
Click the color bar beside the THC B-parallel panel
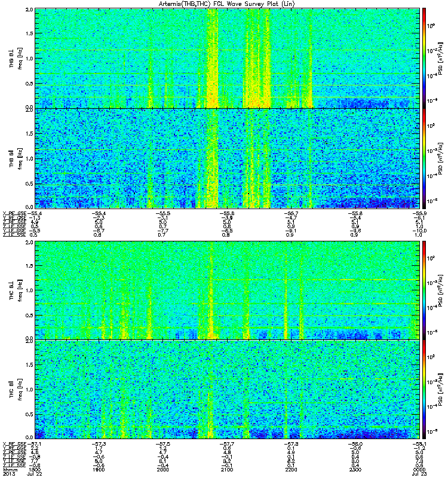click(424, 390)
